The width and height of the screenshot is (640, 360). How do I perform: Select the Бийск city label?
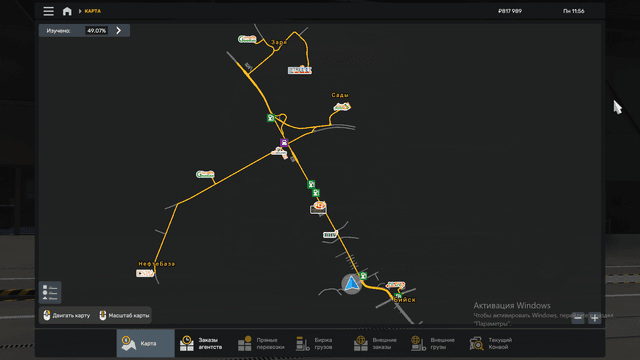click(x=404, y=300)
